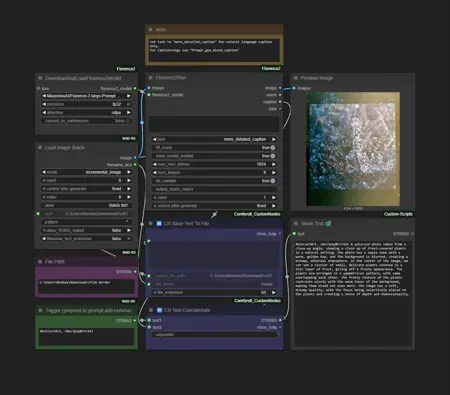Image resolution: width=450 pixels, height=395 pixels.
Task: Increase the index value on Load Image Batch
Action: 129,197
